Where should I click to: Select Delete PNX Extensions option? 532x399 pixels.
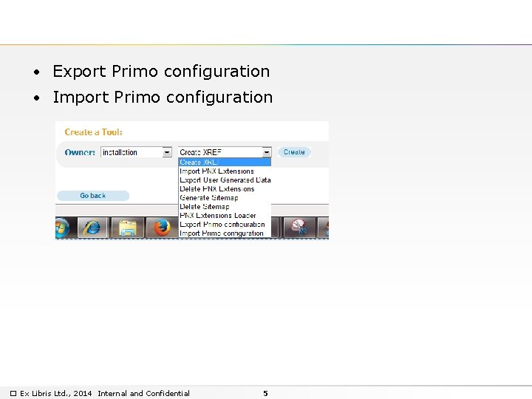click(x=225, y=188)
